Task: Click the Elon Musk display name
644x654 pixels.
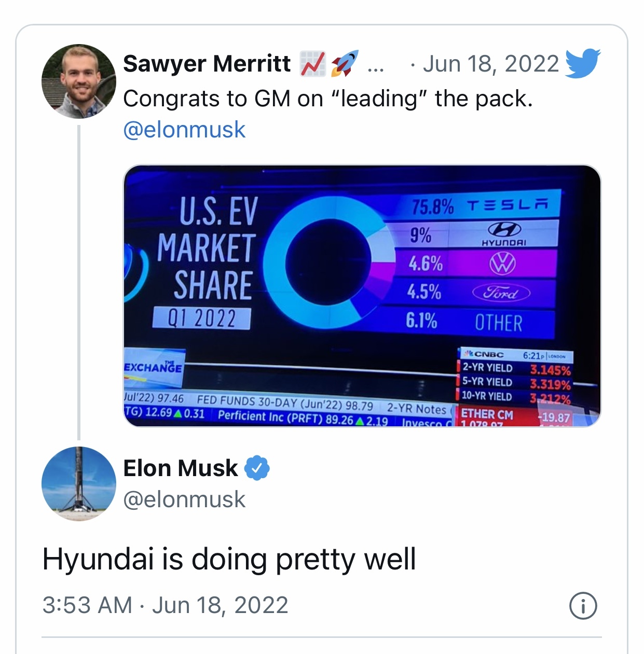Action: 181,468
